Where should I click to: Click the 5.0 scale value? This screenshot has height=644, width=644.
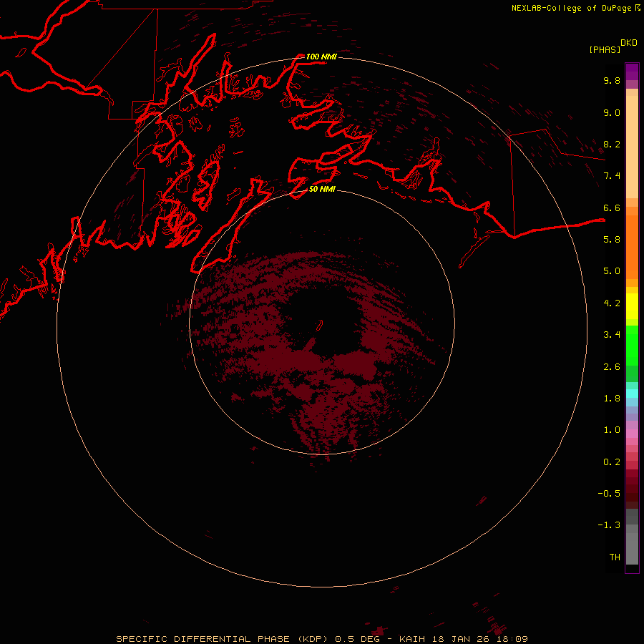(x=612, y=271)
